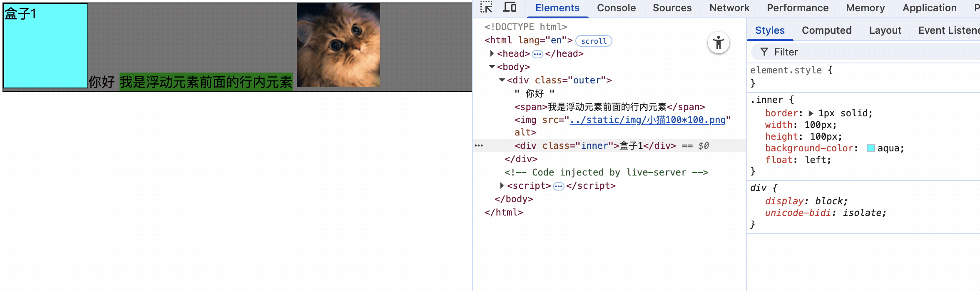
Task: Click the filter funnel icon
Action: (764, 52)
